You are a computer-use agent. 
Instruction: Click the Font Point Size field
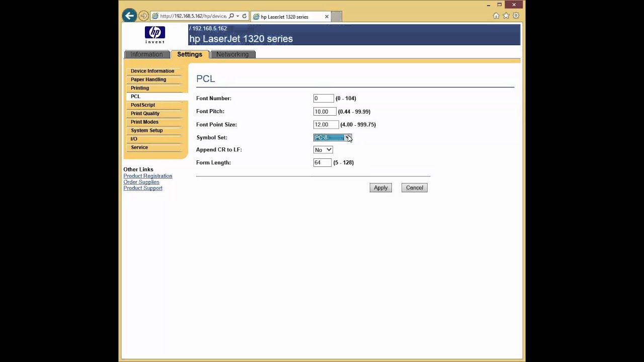[326, 125]
